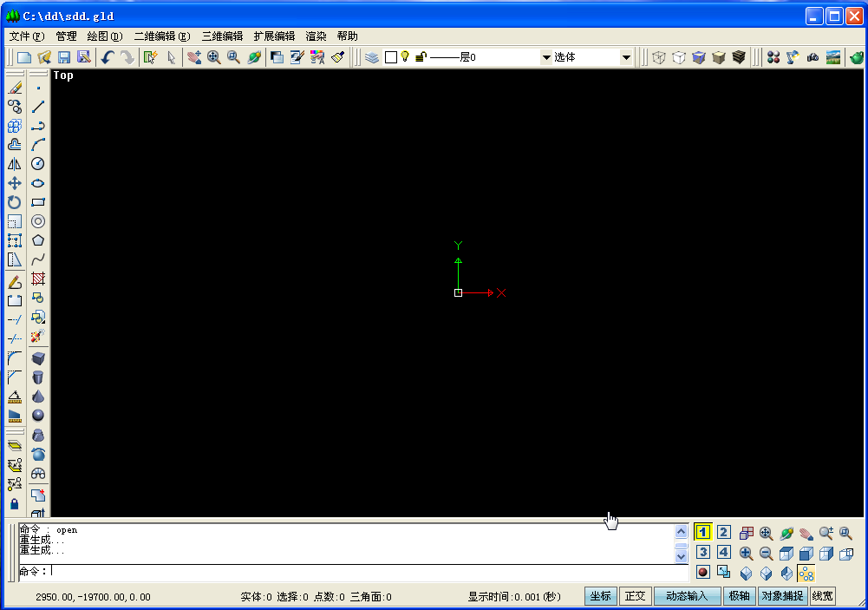Viewport: 868px width, 610px height.
Task: Click the red sphere record button
Action: point(703,573)
